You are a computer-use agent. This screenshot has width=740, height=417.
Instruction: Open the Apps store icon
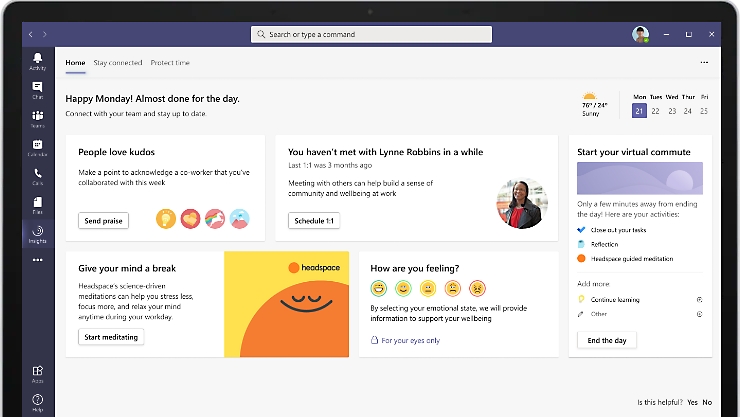tap(38, 373)
